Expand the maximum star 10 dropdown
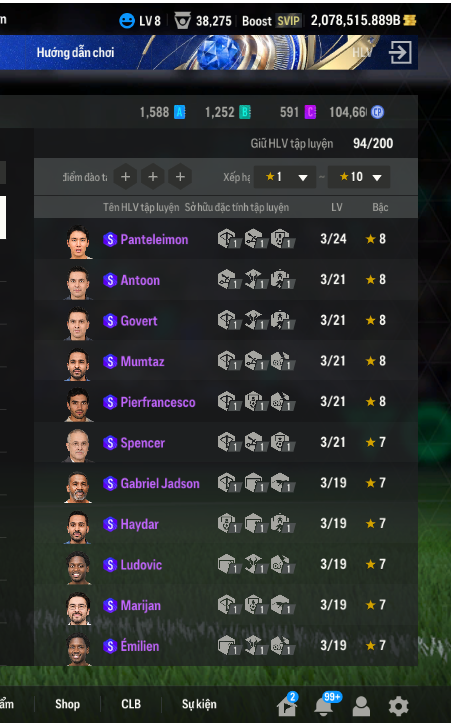Image resolution: width=451 pixels, height=723 pixels. tap(359, 177)
